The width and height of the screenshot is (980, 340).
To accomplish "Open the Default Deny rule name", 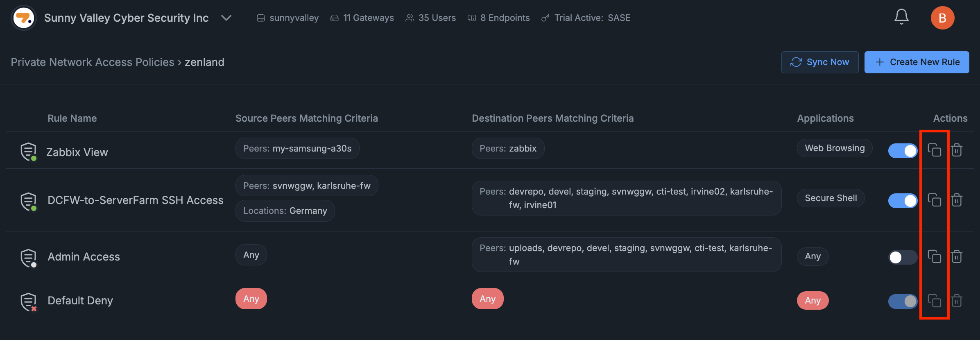I will 80,301.
